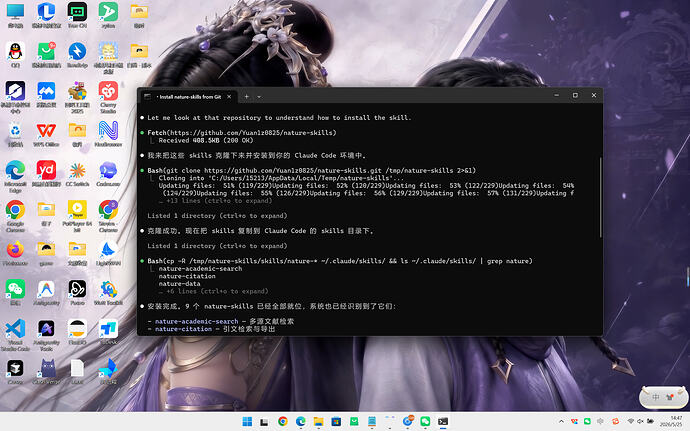
Task: Click the 'nature-citation' blue entry
Action: click(x=183, y=329)
